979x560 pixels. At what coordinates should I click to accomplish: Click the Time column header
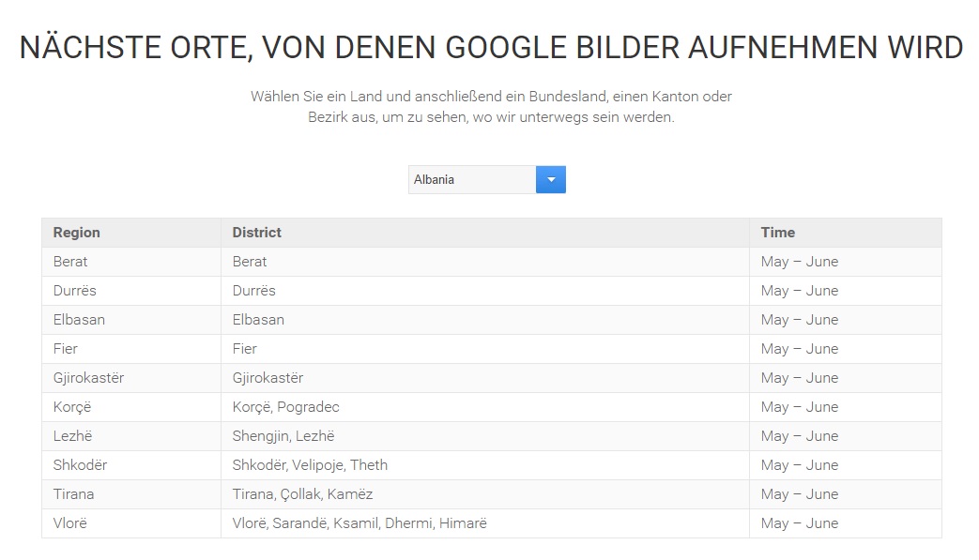(x=778, y=233)
